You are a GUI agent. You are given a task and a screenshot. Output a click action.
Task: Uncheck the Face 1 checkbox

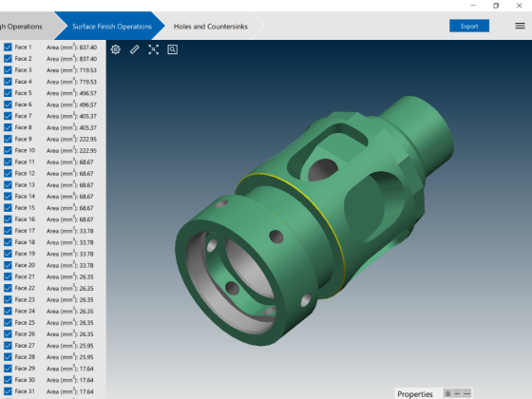[8, 47]
